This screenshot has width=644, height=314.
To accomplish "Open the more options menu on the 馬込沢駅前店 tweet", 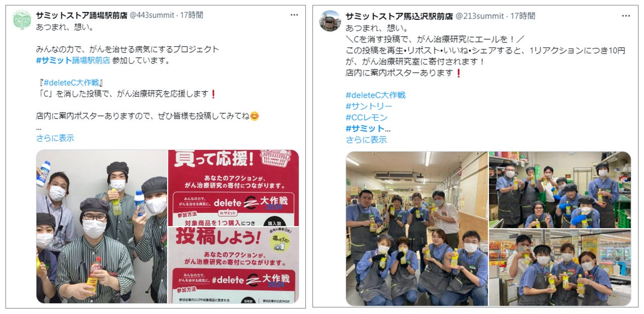I will [x=626, y=16].
